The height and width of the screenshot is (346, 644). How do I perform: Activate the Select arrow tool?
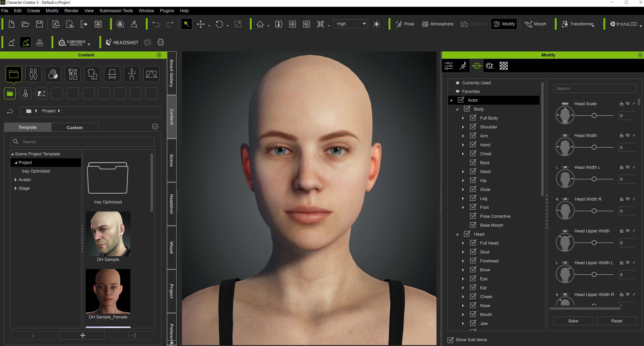[186, 24]
